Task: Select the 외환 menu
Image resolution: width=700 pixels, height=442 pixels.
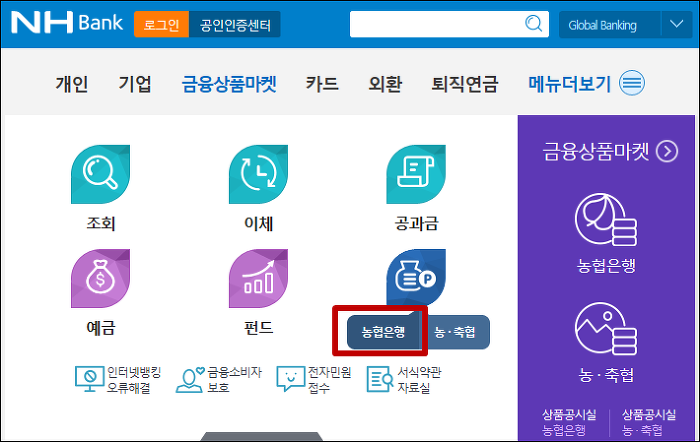Action: click(x=385, y=84)
